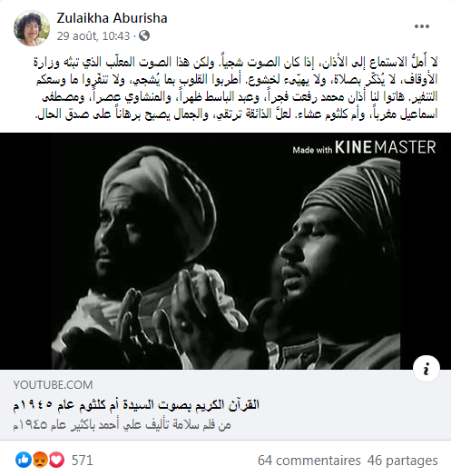The width and height of the screenshot is (451, 476).
Task: Show who reacted via 571 count
Action: tap(83, 461)
